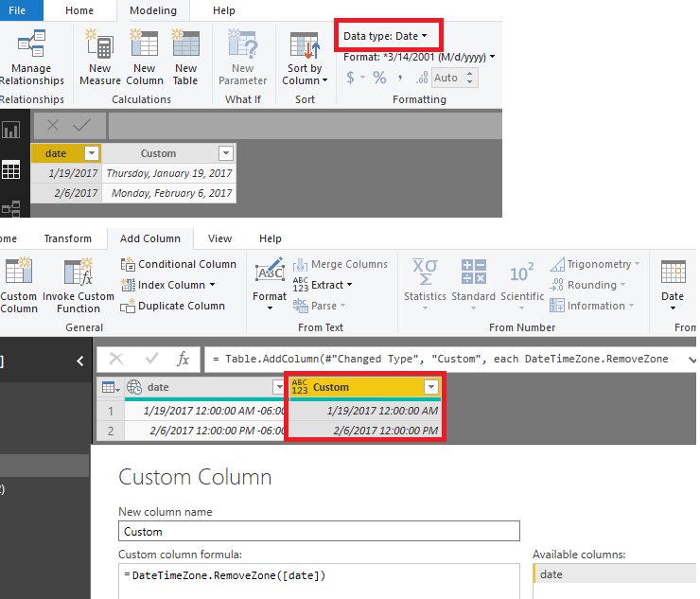The image size is (700, 599).
Task: Collapse the queries pane chevron
Action: [80, 361]
